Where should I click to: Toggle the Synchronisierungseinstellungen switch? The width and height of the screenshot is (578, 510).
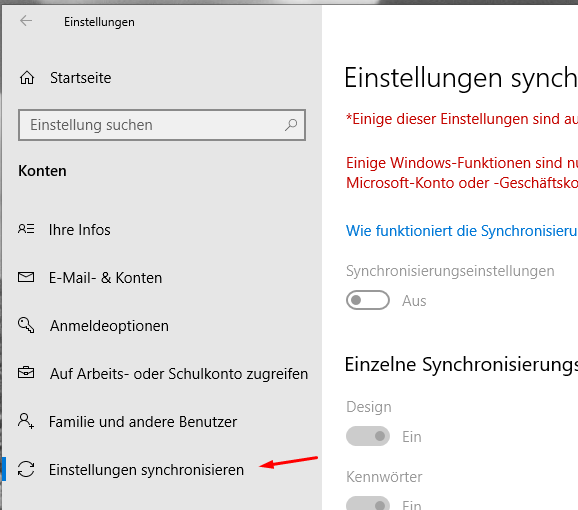368,300
